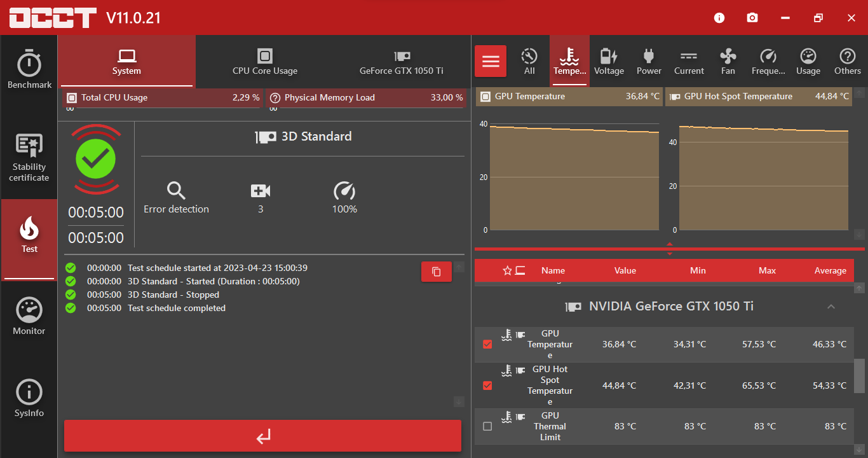Click the large red return button
The image size is (868, 458).
click(x=262, y=436)
